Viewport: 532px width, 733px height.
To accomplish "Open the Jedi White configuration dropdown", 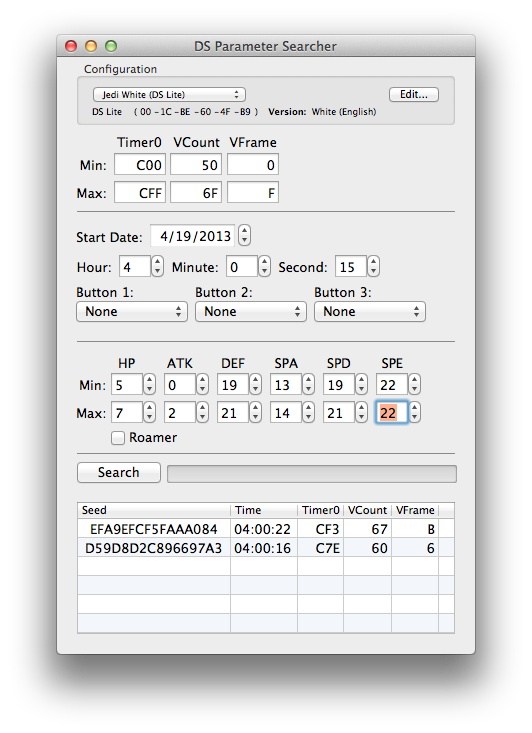I will coord(169,94).
